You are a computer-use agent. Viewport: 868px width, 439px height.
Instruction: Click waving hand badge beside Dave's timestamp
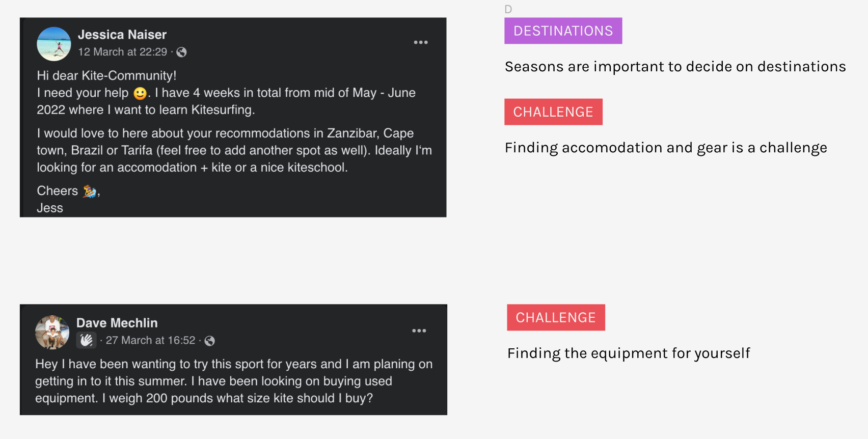coord(86,340)
